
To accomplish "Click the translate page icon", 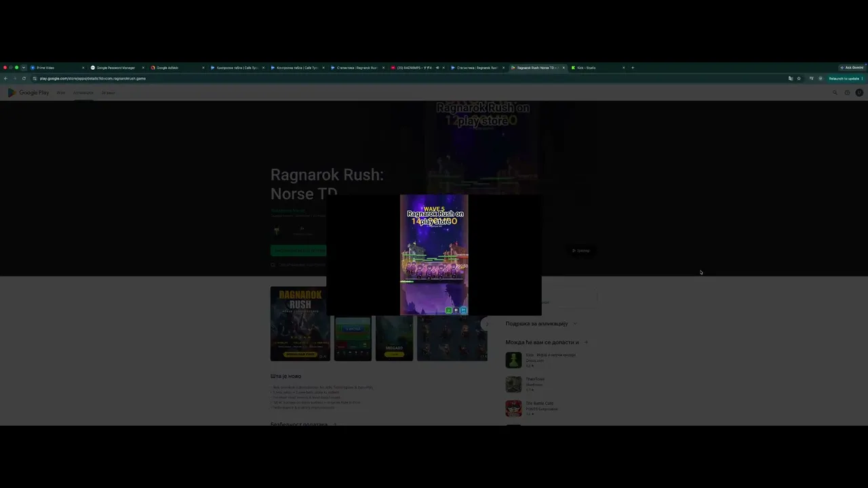I will (x=790, y=79).
